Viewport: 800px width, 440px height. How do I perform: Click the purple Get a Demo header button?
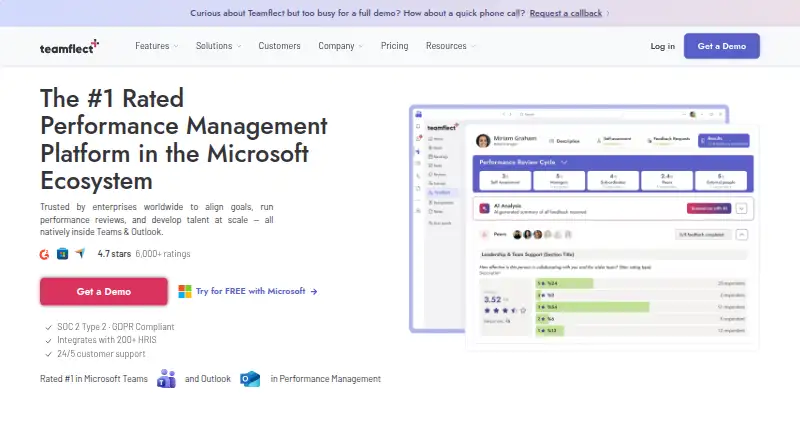click(721, 46)
